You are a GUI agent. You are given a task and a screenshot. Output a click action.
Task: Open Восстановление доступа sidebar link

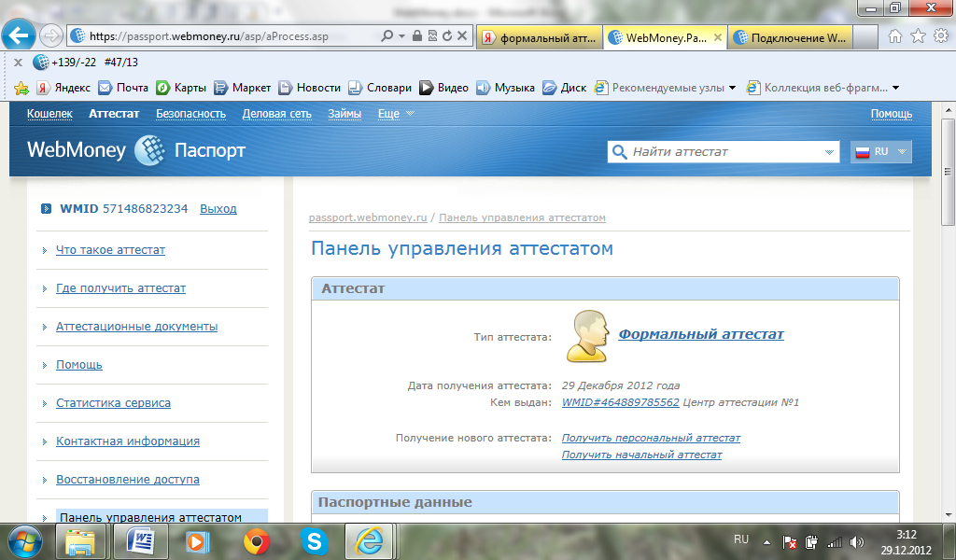coord(128,480)
